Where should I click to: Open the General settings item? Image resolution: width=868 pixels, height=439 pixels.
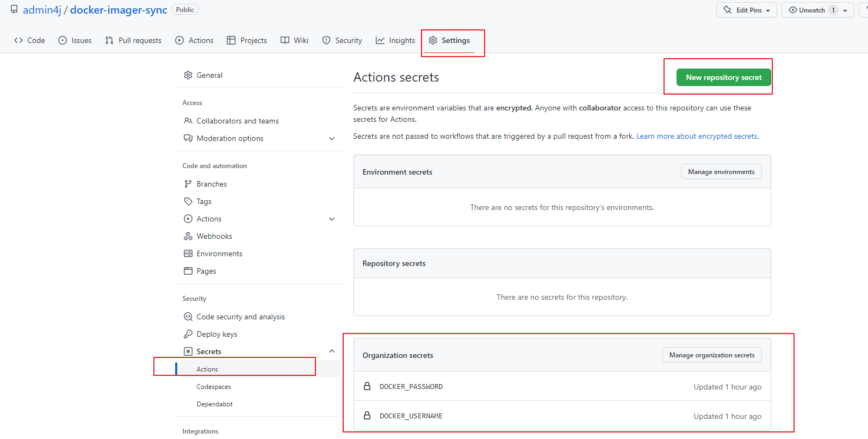209,75
